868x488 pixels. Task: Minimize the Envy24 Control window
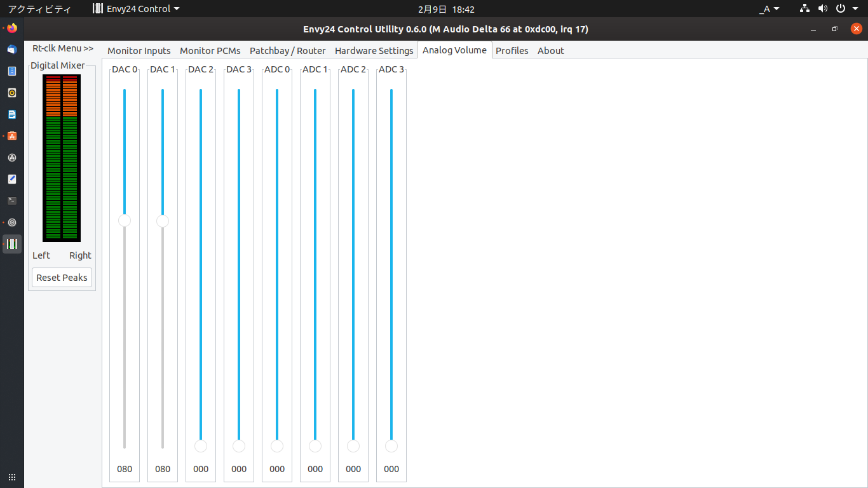[813, 29]
